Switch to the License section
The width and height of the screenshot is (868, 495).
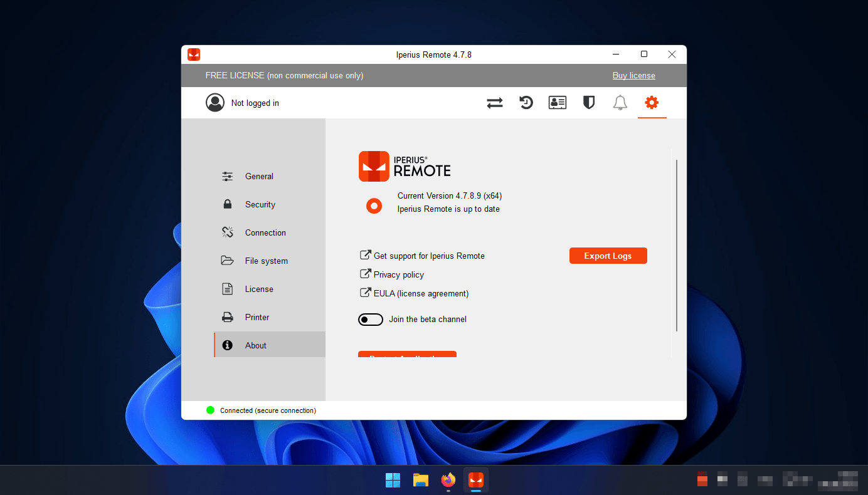coord(270,289)
